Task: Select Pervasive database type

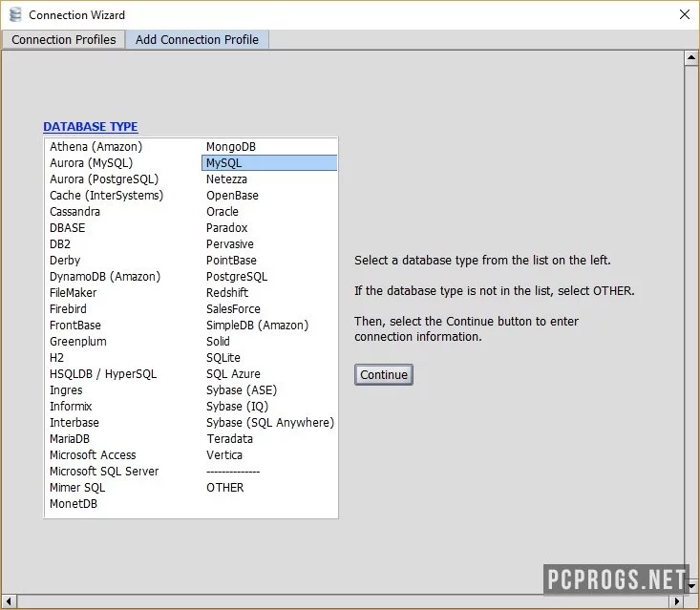Action: pos(229,244)
